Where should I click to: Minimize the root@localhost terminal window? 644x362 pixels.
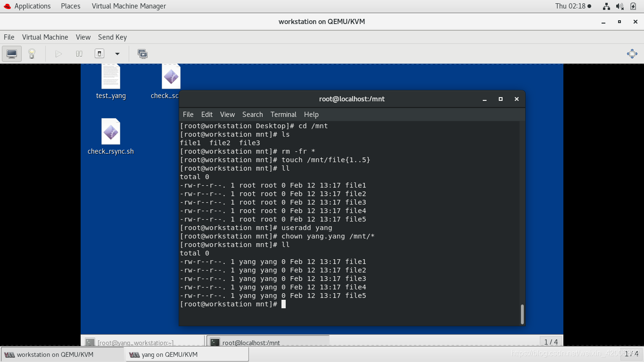(485, 99)
